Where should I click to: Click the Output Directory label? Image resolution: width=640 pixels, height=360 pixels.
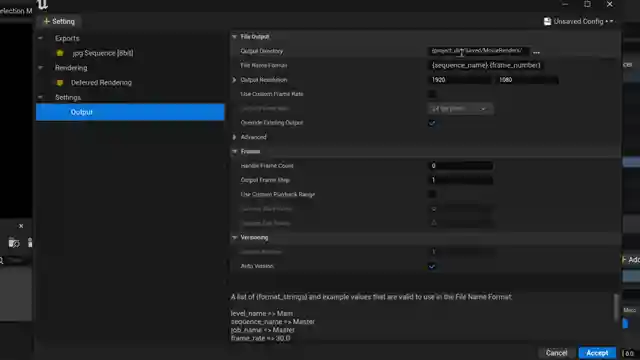pos(262,51)
